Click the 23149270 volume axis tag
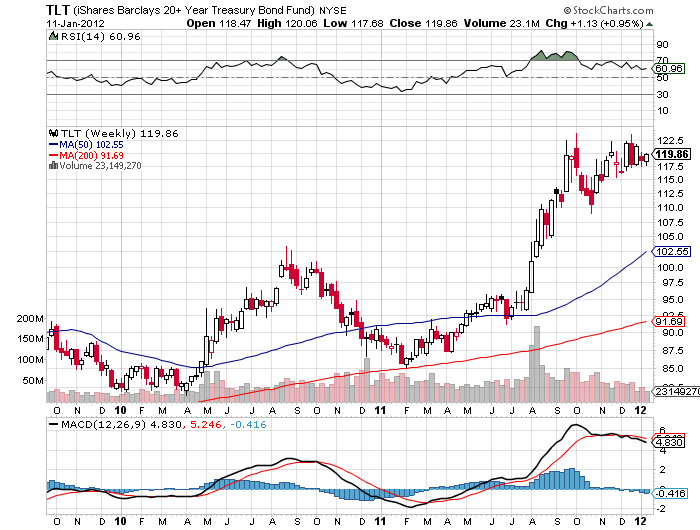The image size is (700, 530). tap(675, 392)
